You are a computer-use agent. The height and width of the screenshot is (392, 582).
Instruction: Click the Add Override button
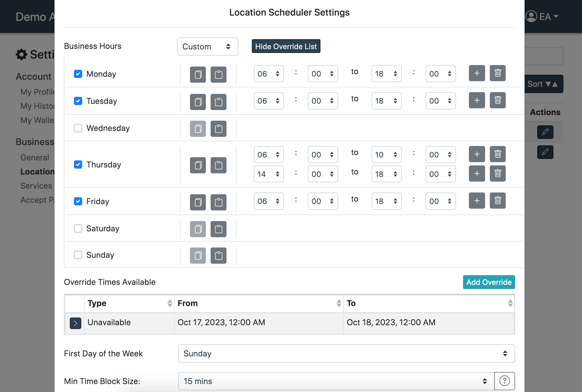[489, 282]
